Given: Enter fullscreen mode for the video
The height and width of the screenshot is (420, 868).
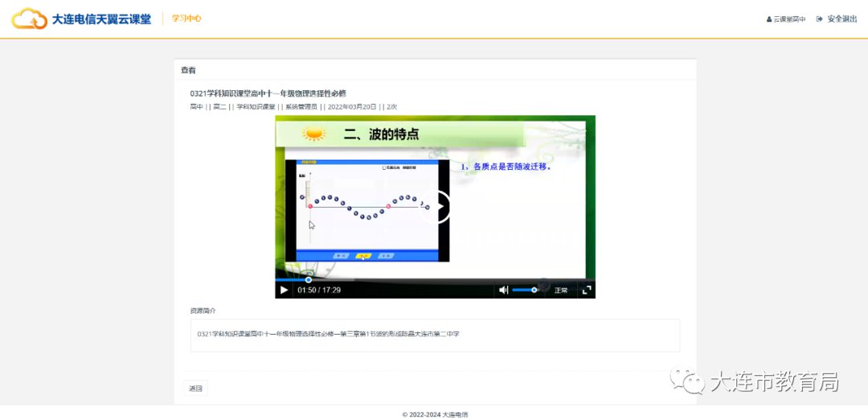Looking at the screenshot, I should point(587,290).
